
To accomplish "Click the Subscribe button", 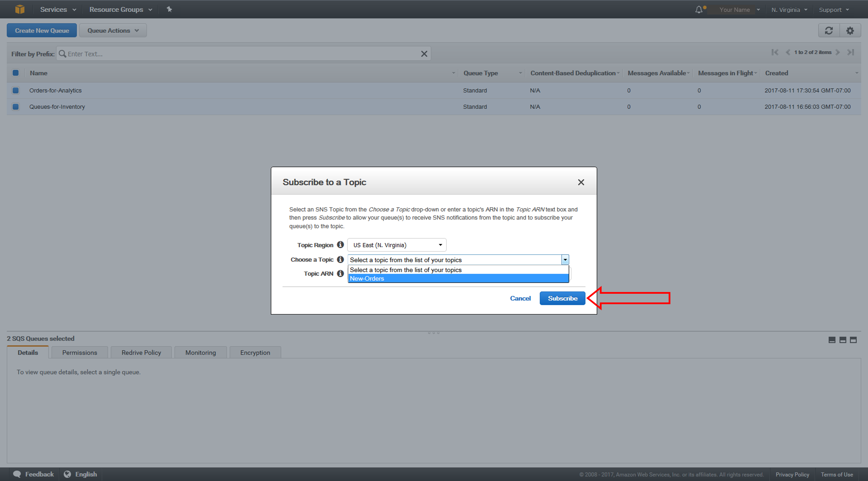I will 562,298.
